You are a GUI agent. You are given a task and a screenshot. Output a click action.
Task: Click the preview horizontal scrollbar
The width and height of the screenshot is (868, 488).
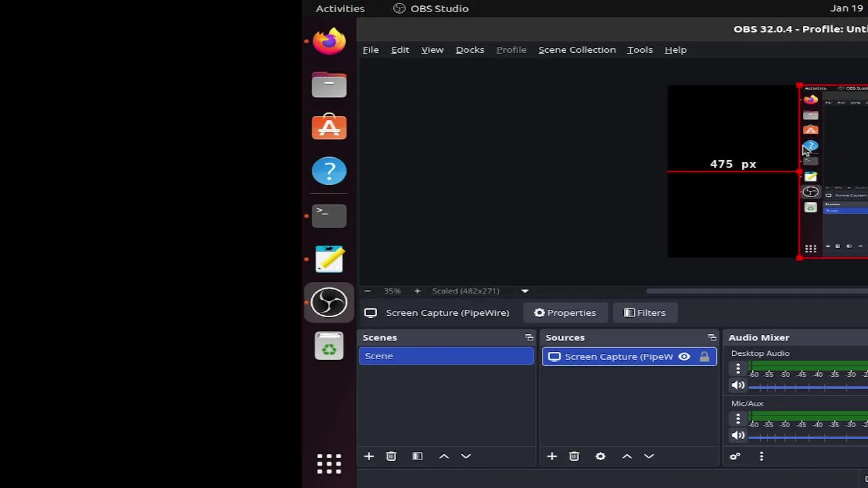tap(757, 291)
